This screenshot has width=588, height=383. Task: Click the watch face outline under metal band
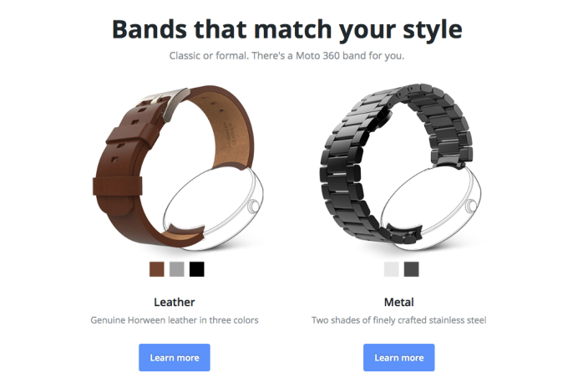coord(431,207)
